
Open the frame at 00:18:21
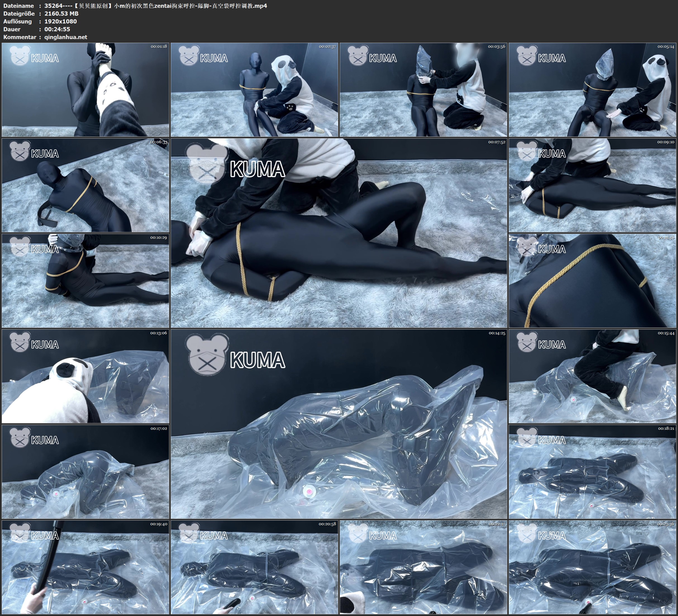tap(592, 471)
